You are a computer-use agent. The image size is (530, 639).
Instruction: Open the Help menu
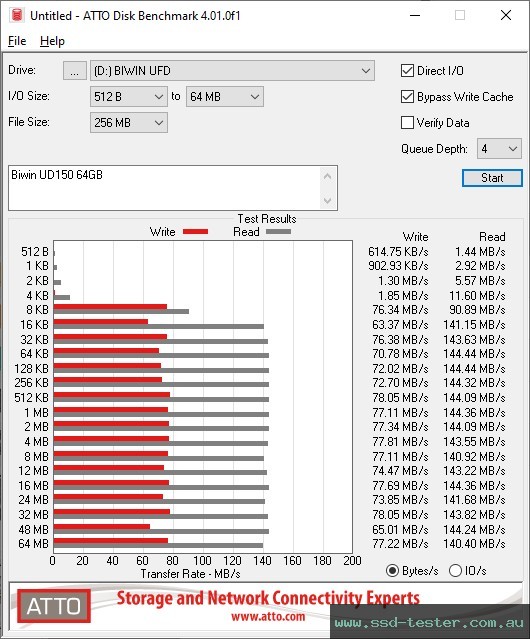click(52, 41)
